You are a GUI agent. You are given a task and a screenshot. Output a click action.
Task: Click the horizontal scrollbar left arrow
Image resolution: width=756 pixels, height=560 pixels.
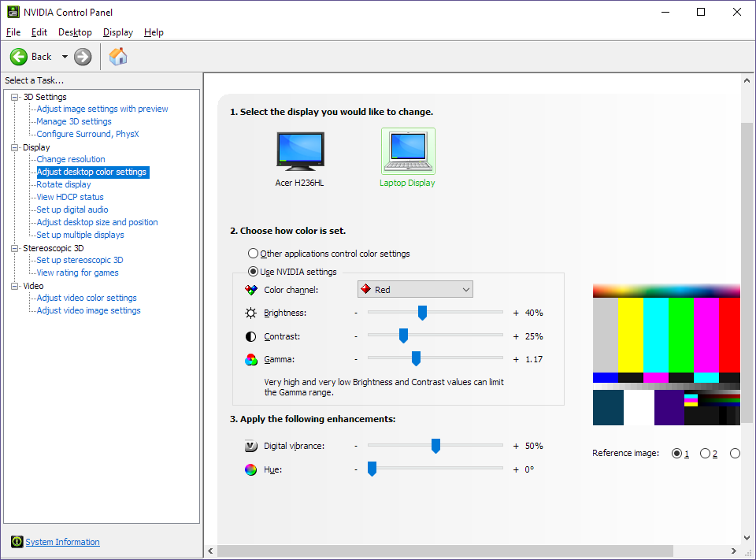(211, 551)
